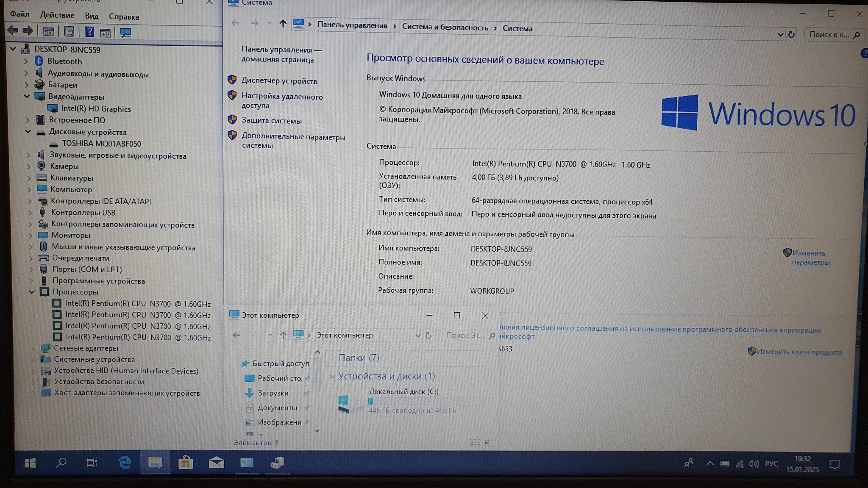The height and width of the screenshot is (488, 868).
Task: Open the Windows Start menu
Action: coord(30,463)
